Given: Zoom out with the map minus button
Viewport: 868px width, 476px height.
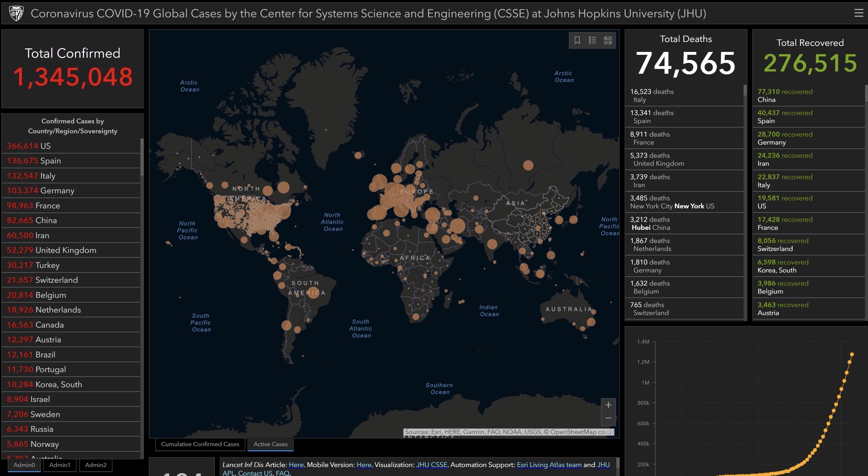Looking at the screenshot, I should tap(608, 418).
